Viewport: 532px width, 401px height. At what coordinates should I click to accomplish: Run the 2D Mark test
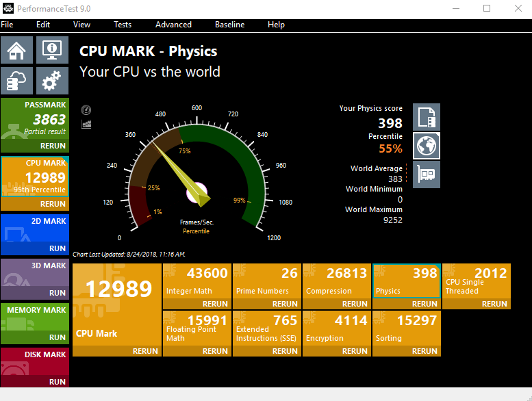coord(58,248)
